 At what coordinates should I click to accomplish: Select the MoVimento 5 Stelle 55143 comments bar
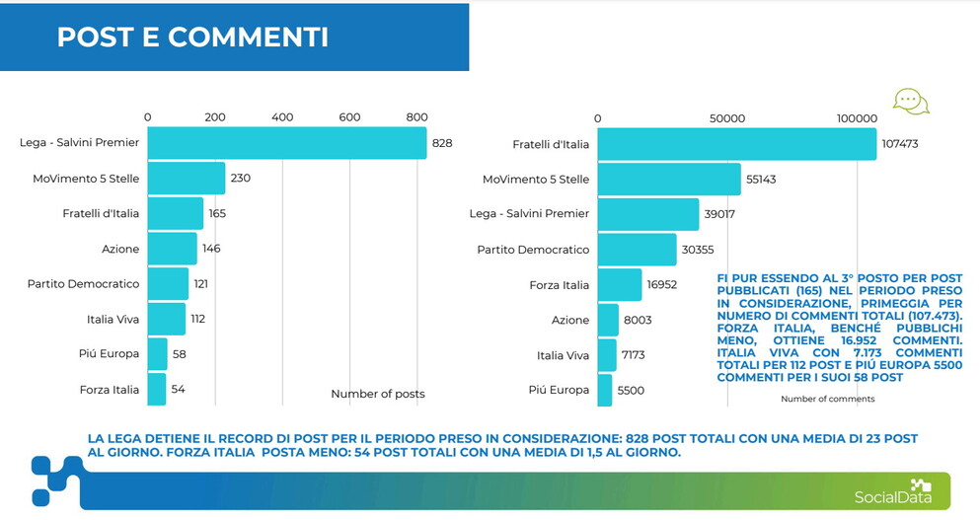[x=668, y=180]
